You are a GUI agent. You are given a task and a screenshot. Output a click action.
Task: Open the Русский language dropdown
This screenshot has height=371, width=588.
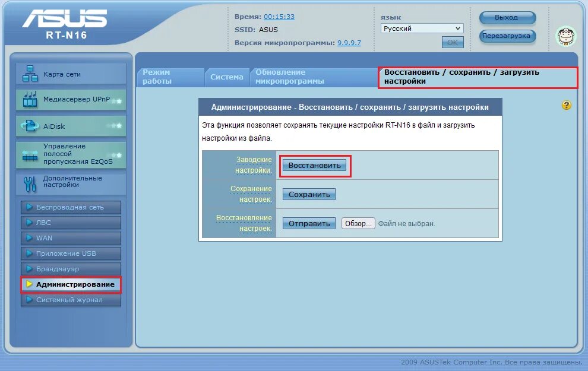click(422, 28)
